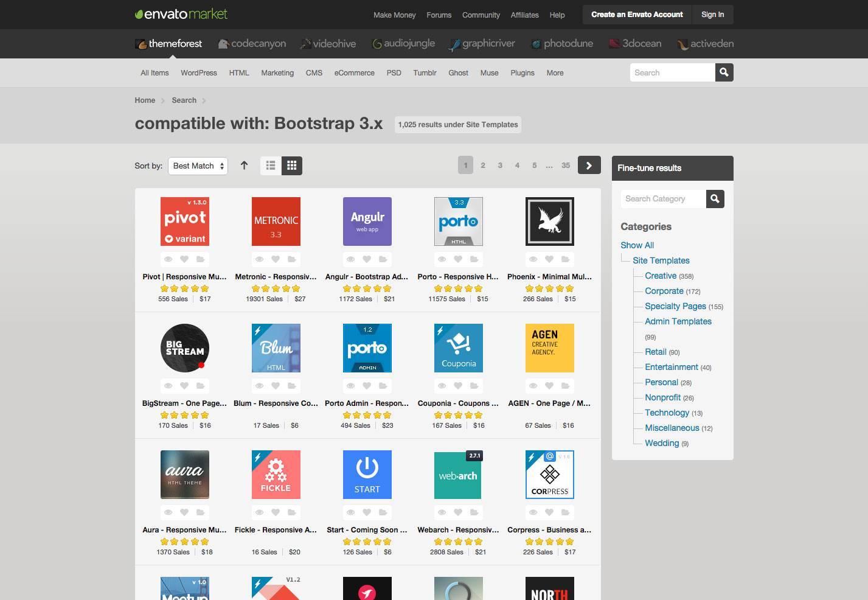868x600 pixels.
Task: Click the Search Category magnifier button
Action: [715, 198]
